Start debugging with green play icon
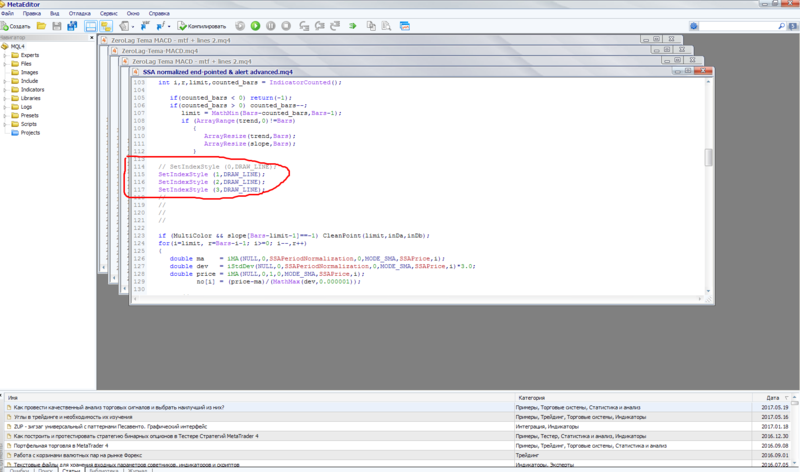The width and height of the screenshot is (800, 472). pyautogui.click(x=255, y=26)
